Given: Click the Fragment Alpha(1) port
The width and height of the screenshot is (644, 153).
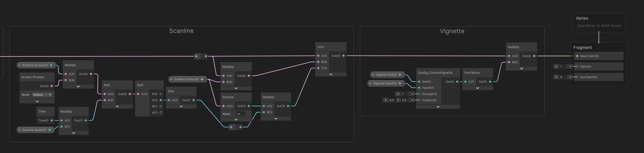Looking at the screenshot, I should point(577,66).
